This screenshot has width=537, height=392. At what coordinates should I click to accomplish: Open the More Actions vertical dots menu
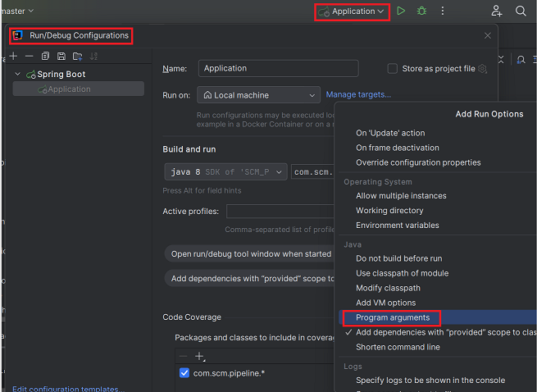443,11
